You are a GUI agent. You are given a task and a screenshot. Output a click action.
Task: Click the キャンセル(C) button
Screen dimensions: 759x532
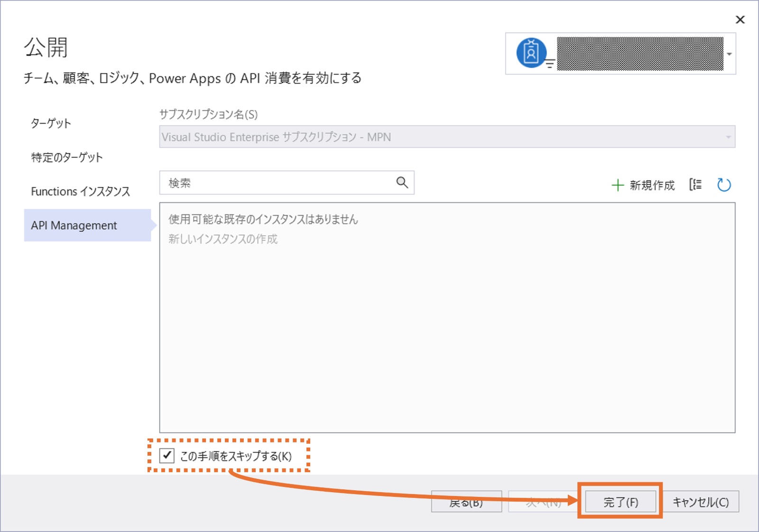click(x=701, y=502)
